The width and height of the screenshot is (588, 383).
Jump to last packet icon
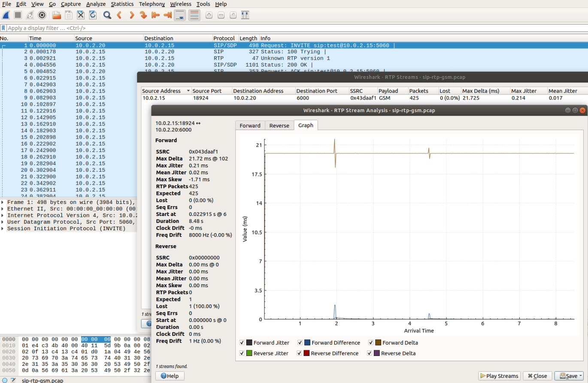pos(167,15)
